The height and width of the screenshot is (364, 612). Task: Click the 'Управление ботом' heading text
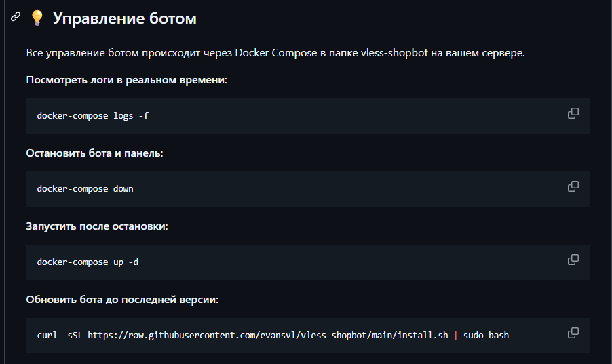click(124, 19)
